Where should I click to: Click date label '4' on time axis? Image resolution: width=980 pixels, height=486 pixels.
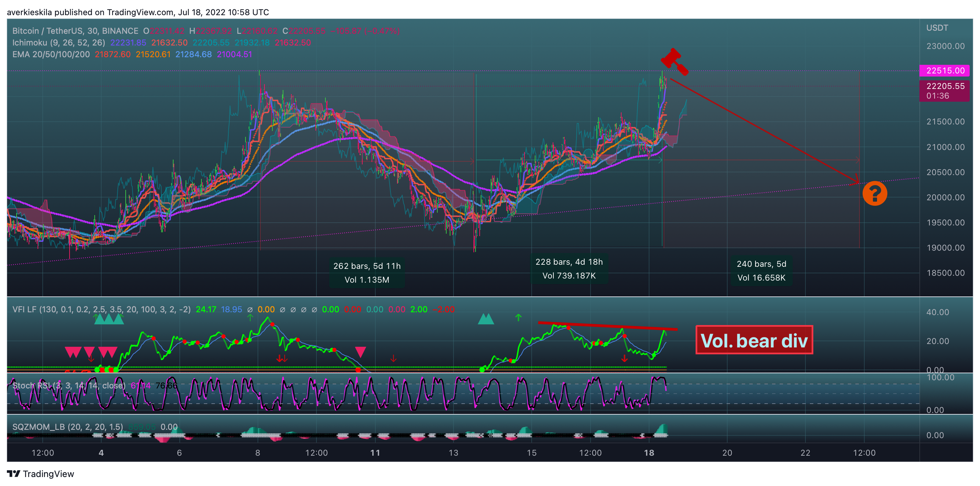click(101, 453)
